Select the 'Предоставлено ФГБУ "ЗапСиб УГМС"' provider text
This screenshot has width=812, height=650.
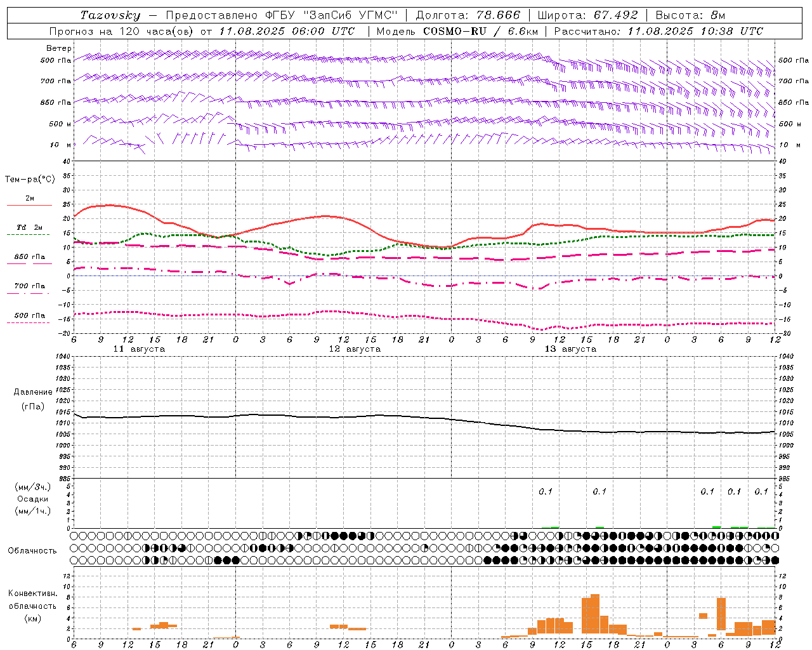281,15
